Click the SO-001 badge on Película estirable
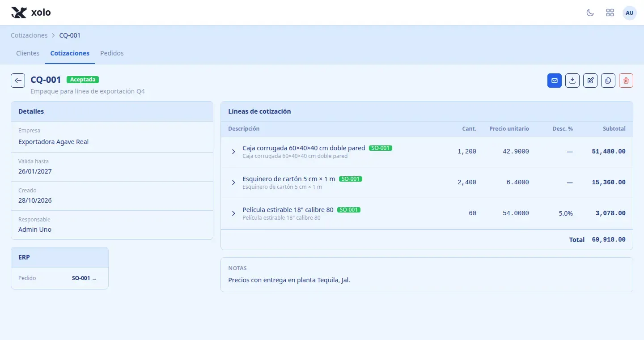Image resolution: width=644 pixels, height=340 pixels. (x=349, y=210)
